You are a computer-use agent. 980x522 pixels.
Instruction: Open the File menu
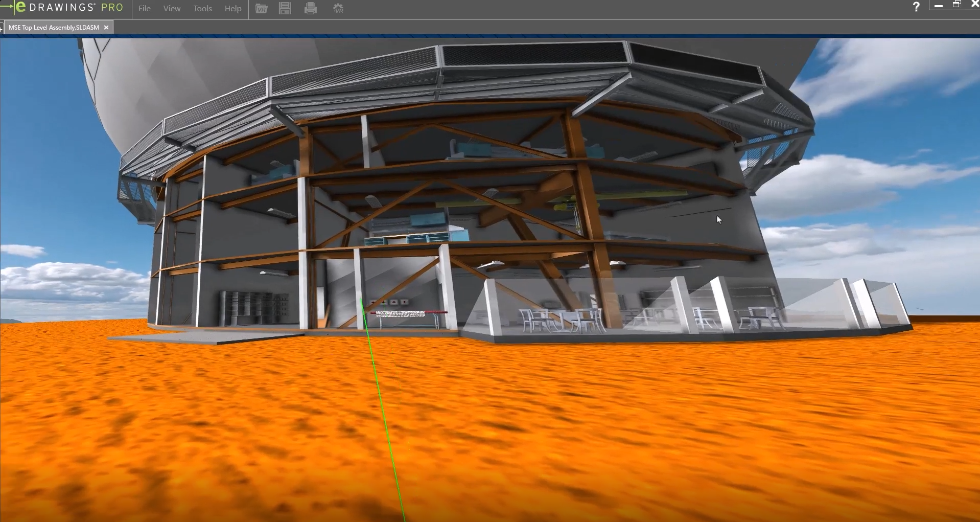[145, 9]
